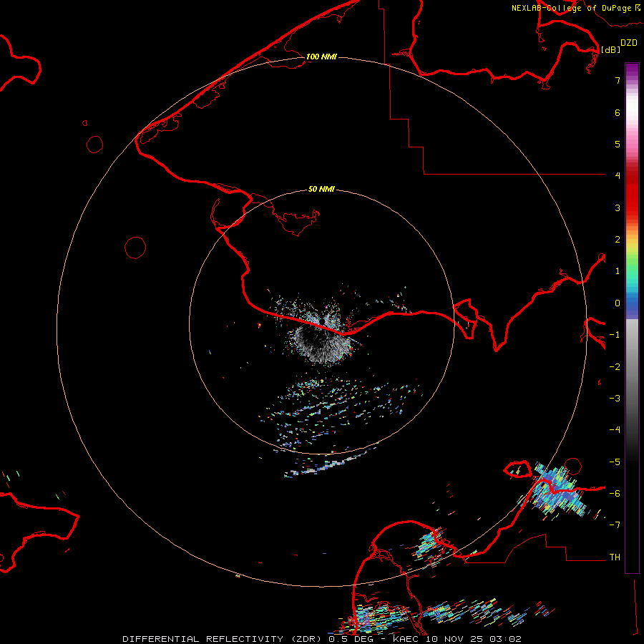Click the "7" value on the color scale
The width and height of the screenshot is (644, 644).
click(x=618, y=80)
